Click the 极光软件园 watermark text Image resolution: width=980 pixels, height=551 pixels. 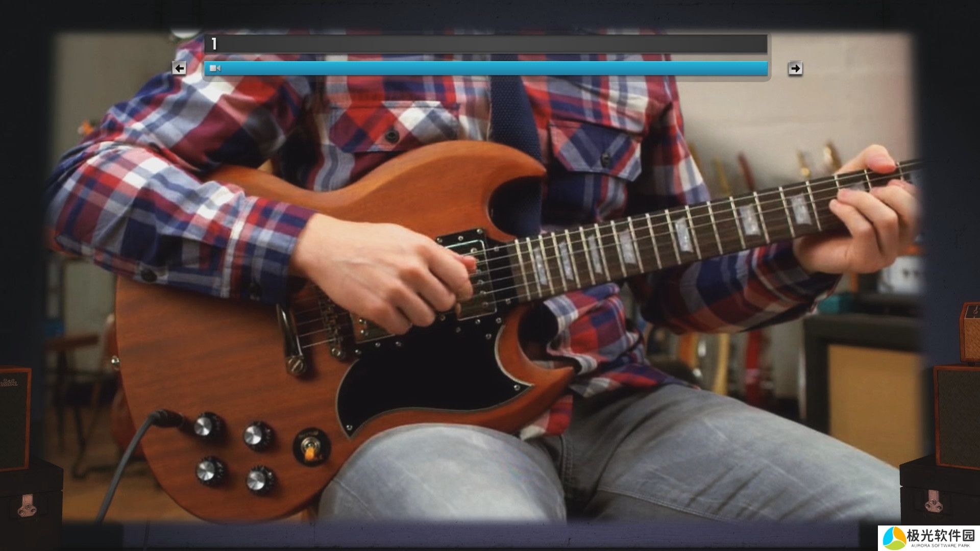point(940,535)
